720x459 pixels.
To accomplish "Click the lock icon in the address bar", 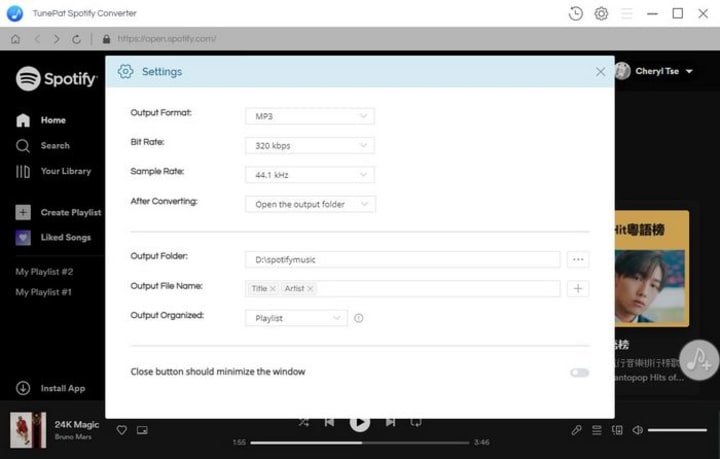I will click(x=107, y=39).
